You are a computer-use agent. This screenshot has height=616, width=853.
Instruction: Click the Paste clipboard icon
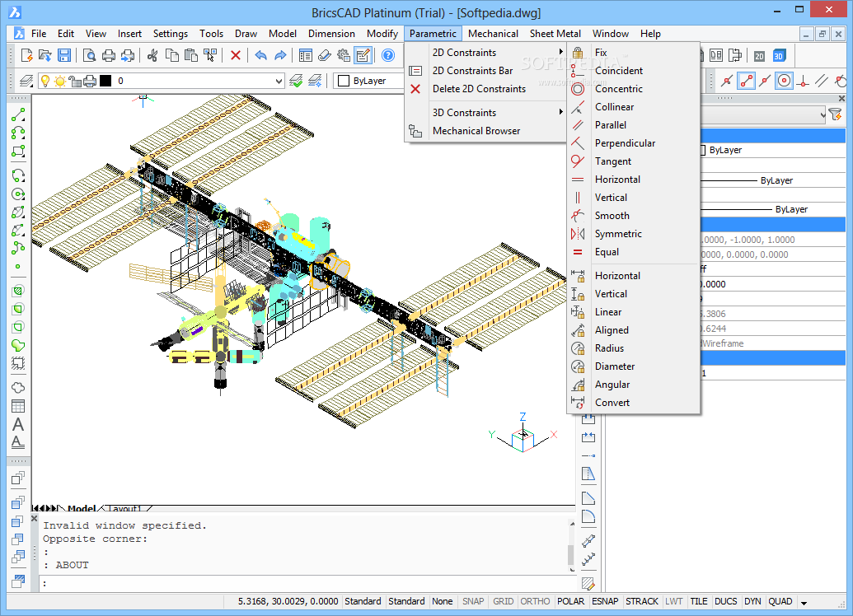point(191,55)
